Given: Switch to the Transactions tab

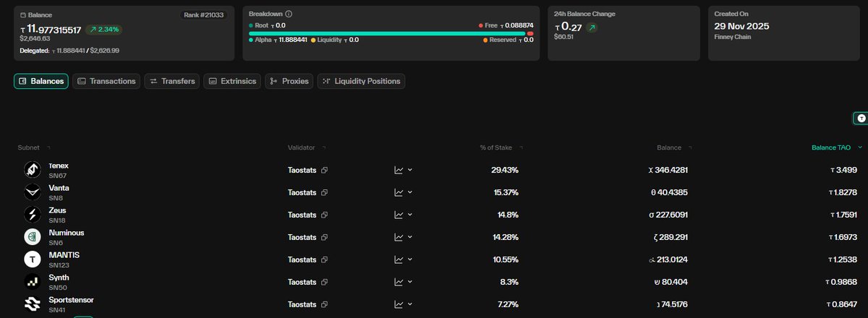Looking at the screenshot, I should pyautogui.click(x=106, y=81).
